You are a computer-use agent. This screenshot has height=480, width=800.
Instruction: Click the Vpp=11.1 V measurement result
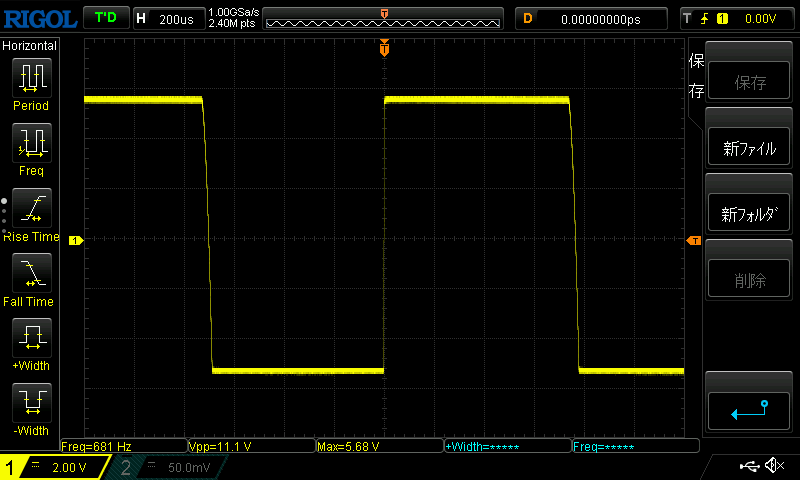pos(252,446)
